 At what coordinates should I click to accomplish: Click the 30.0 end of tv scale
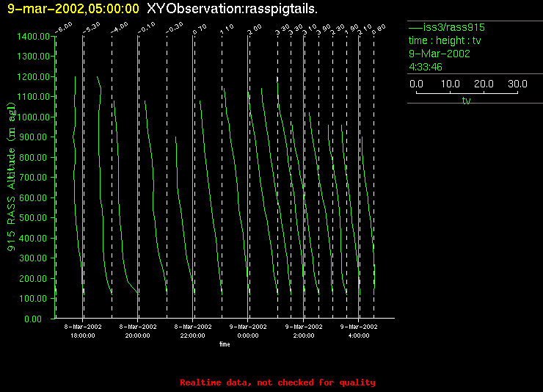pos(517,84)
